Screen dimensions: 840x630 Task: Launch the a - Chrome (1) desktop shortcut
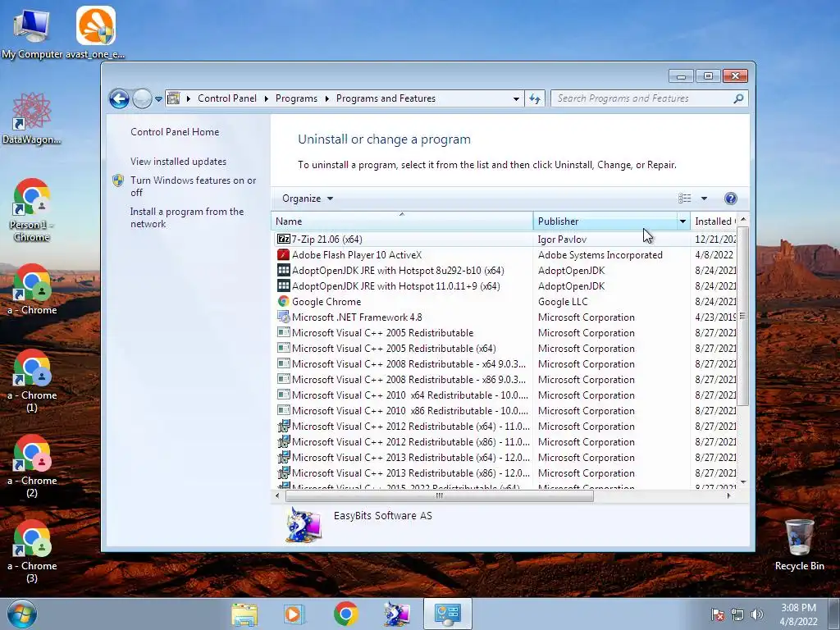pyautogui.click(x=32, y=381)
